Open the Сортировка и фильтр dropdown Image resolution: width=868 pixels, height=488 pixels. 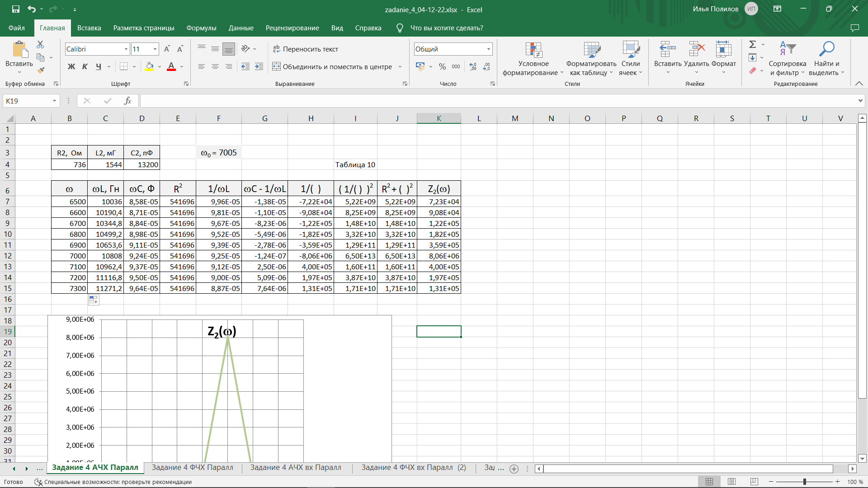(788, 59)
